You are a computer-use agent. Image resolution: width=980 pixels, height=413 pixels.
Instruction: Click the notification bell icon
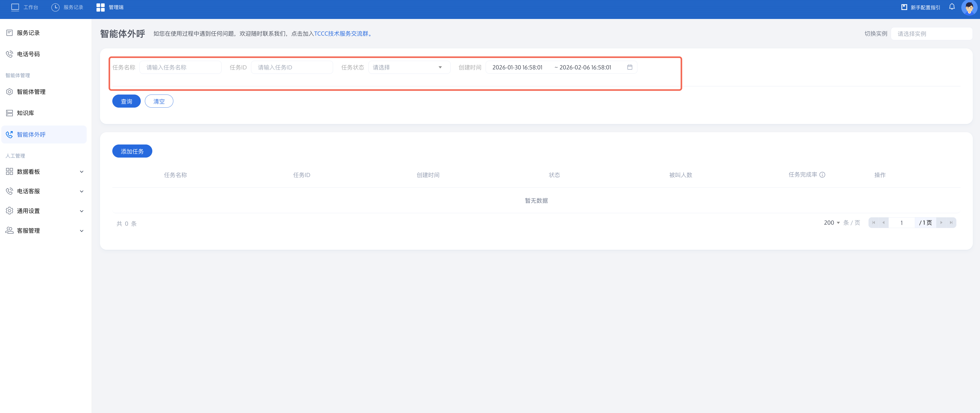pyautogui.click(x=952, y=7)
